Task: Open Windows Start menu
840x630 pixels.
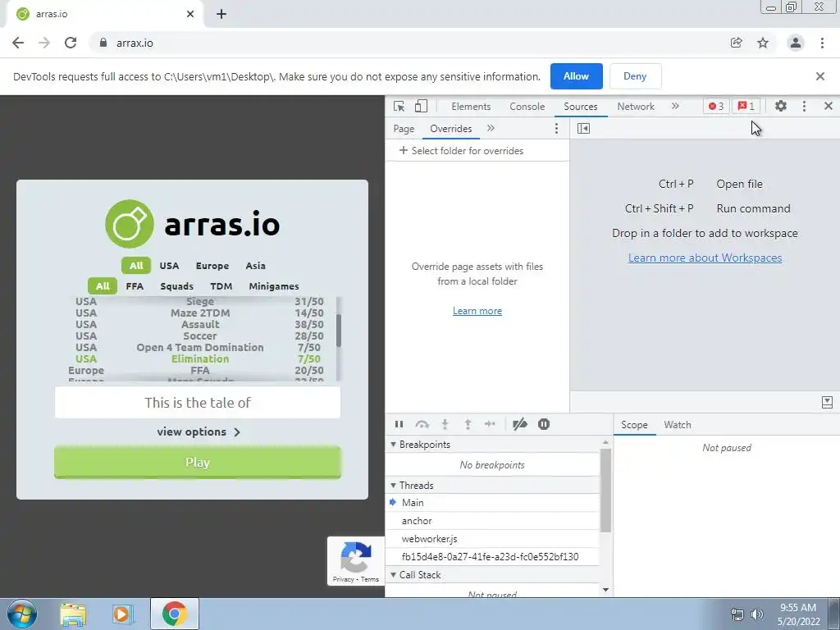Action: pyautogui.click(x=22, y=614)
